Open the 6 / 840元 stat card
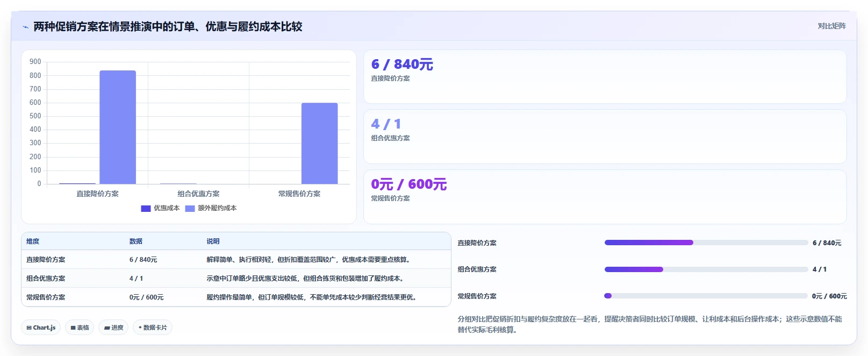The height and width of the screenshot is (356, 868). (x=605, y=76)
